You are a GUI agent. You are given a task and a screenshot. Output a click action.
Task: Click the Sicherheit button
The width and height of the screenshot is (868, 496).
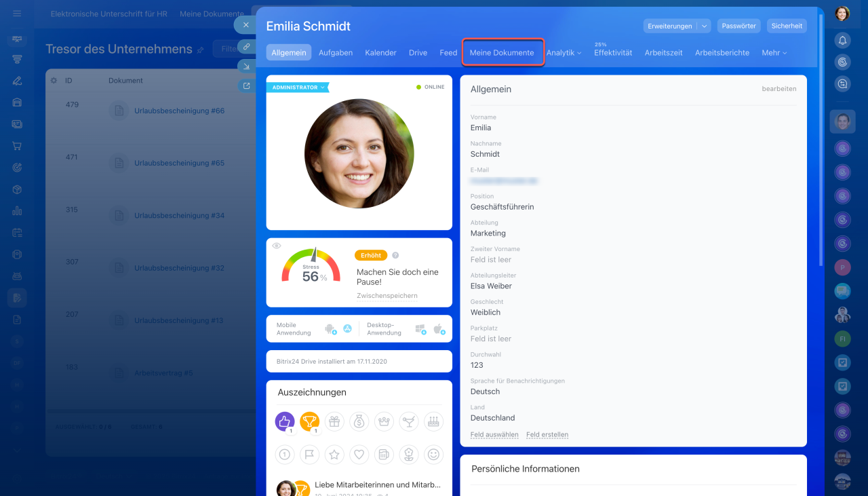pyautogui.click(x=787, y=26)
